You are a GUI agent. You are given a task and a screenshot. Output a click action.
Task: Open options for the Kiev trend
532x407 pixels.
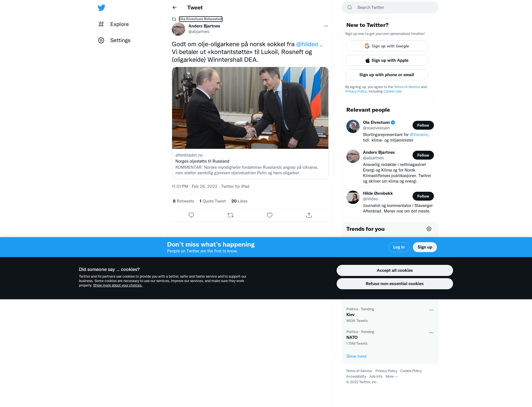tap(431, 310)
